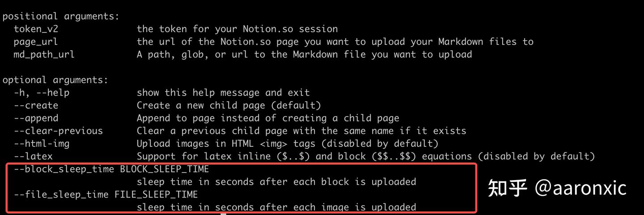Click the -h, --help option
Image resolution: width=644 pixels, height=215 pixels.
click(42, 93)
